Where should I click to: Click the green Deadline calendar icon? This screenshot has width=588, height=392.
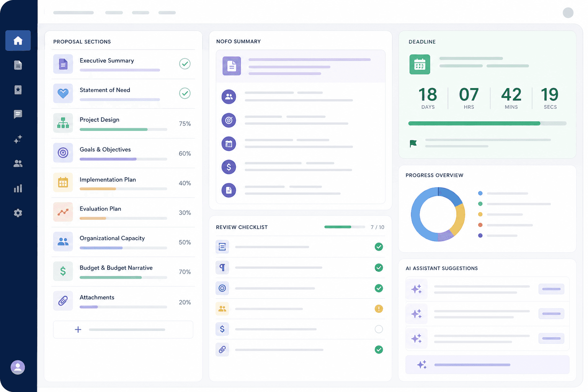[x=420, y=64]
